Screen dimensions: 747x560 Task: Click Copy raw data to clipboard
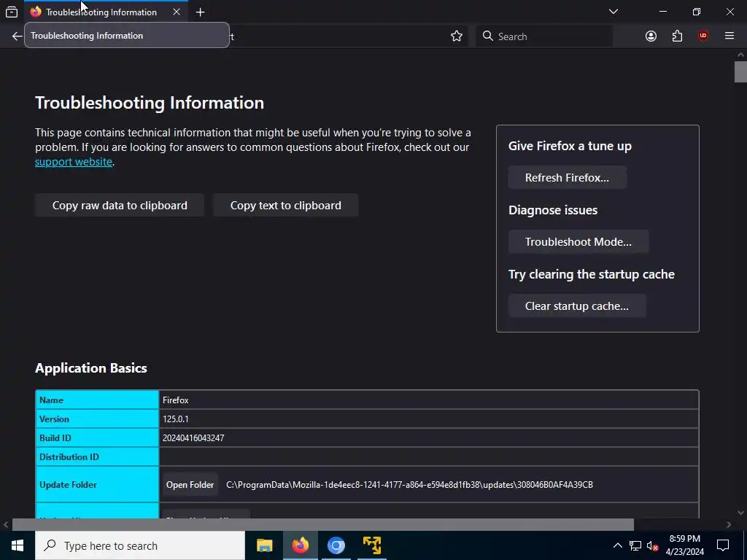(x=120, y=205)
